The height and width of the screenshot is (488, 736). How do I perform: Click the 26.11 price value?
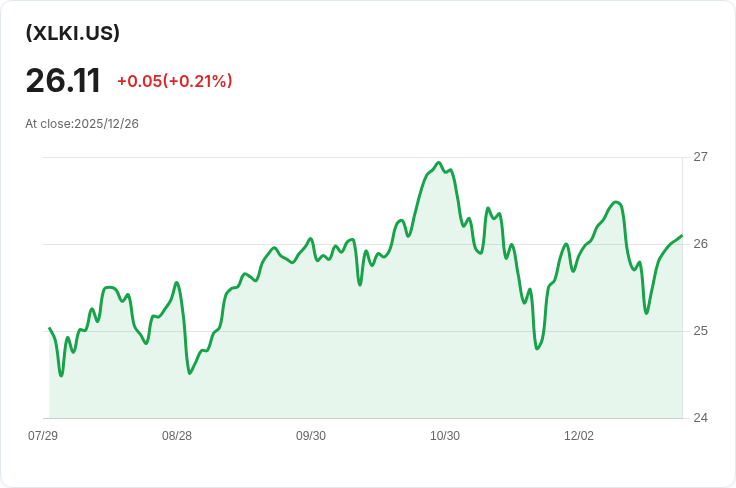[63, 80]
